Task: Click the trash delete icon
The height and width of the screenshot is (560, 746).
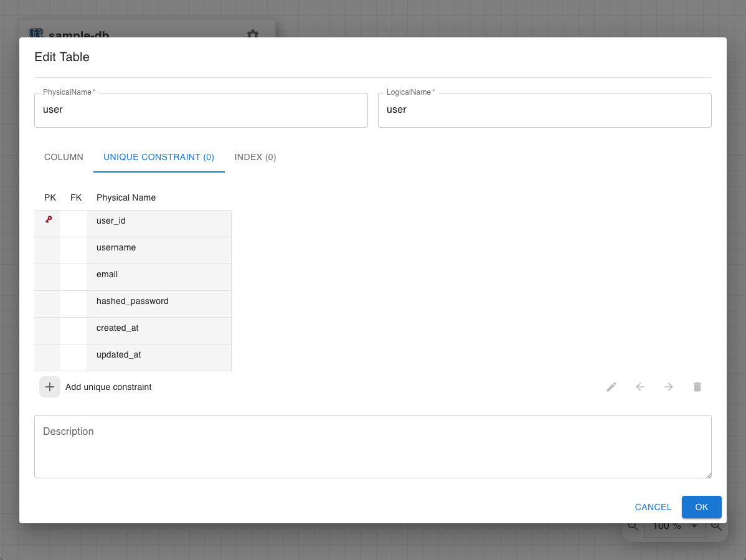Action: pos(697,387)
